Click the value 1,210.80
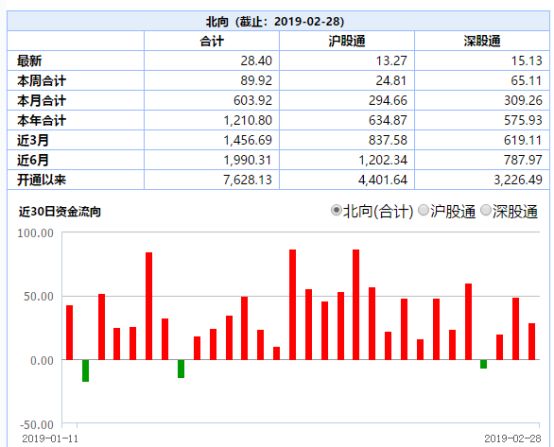This screenshot has height=447, width=554. (x=248, y=120)
